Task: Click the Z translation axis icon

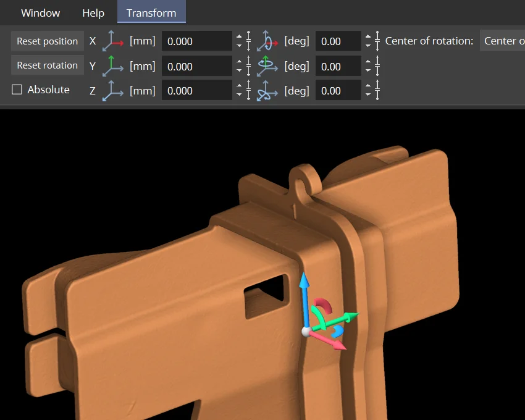Action: pos(112,90)
